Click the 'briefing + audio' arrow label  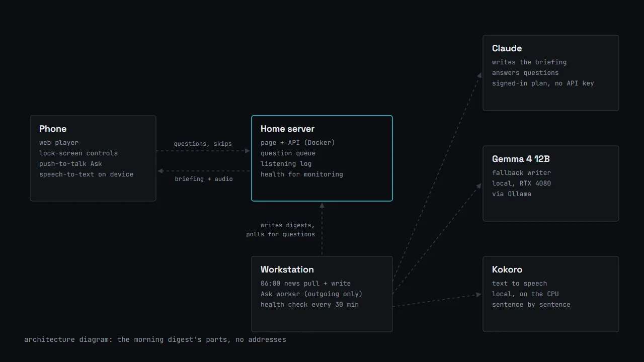click(x=204, y=179)
